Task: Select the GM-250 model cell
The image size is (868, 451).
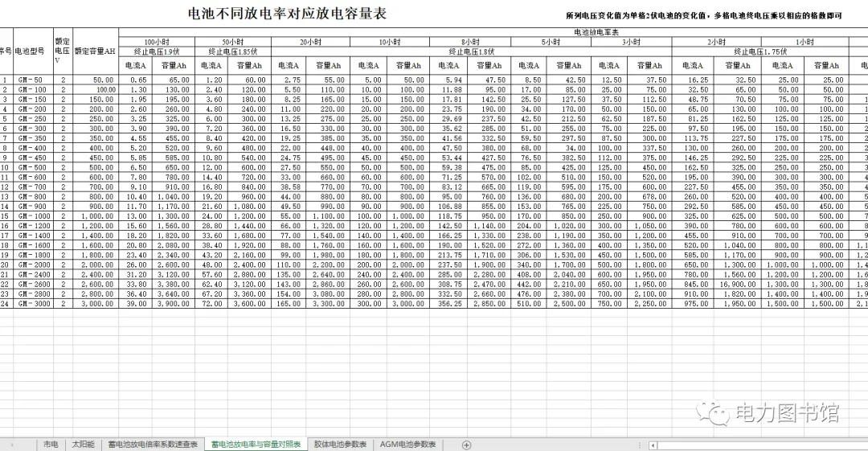Action: click(x=33, y=118)
